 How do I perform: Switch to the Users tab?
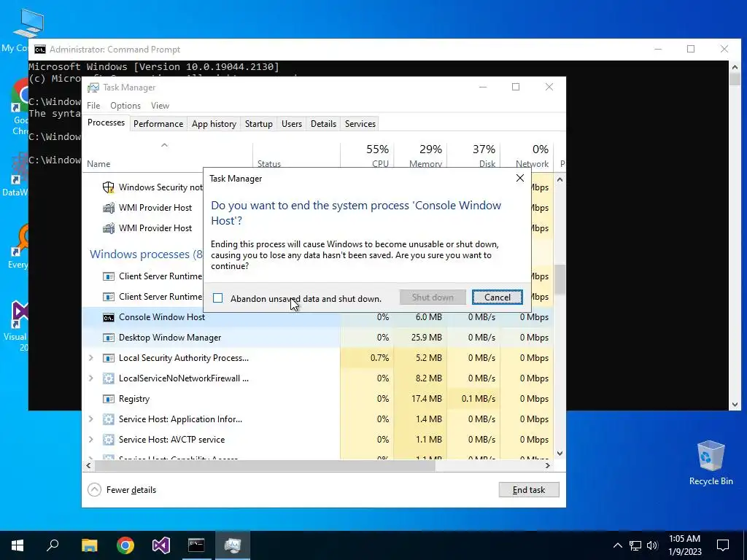click(292, 124)
